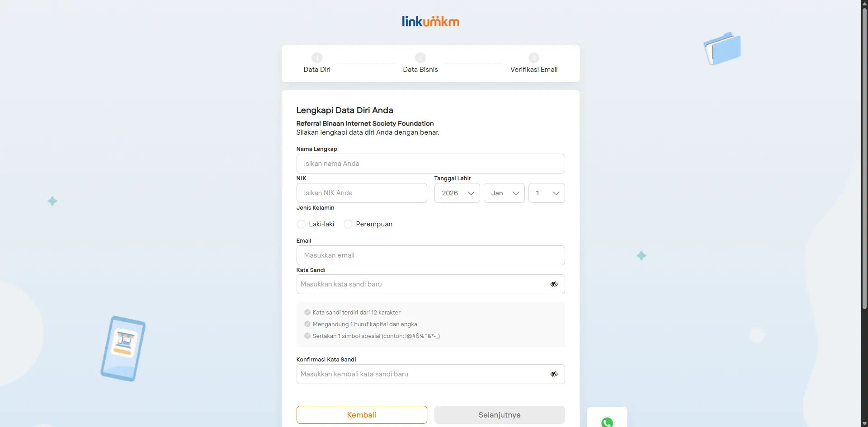
Task: Click step circle 3 for Verifikasi Email
Action: point(534,57)
